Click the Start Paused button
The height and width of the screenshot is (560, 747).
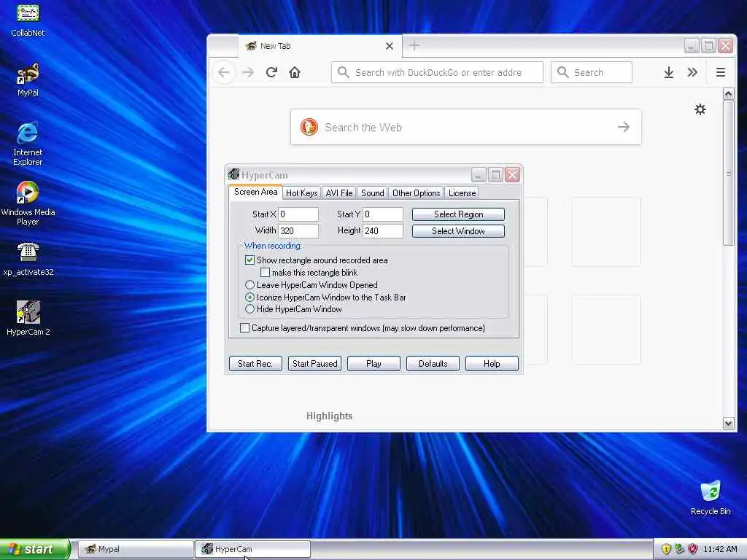click(x=314, y=364)
